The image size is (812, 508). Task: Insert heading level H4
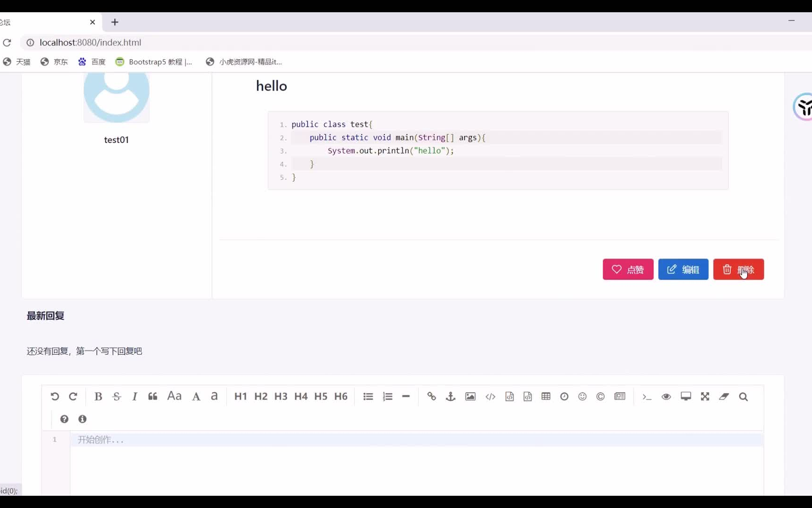coord(301,397)
